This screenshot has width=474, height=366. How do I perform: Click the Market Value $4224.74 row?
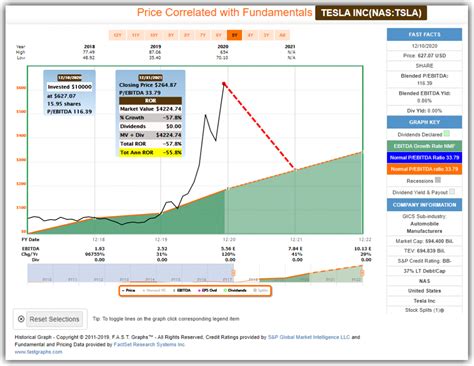pyautogui.click(x=151, y=109)
